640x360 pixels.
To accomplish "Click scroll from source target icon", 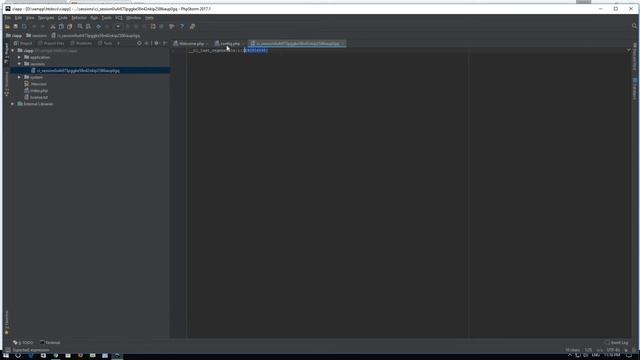I will pos(139,43).
